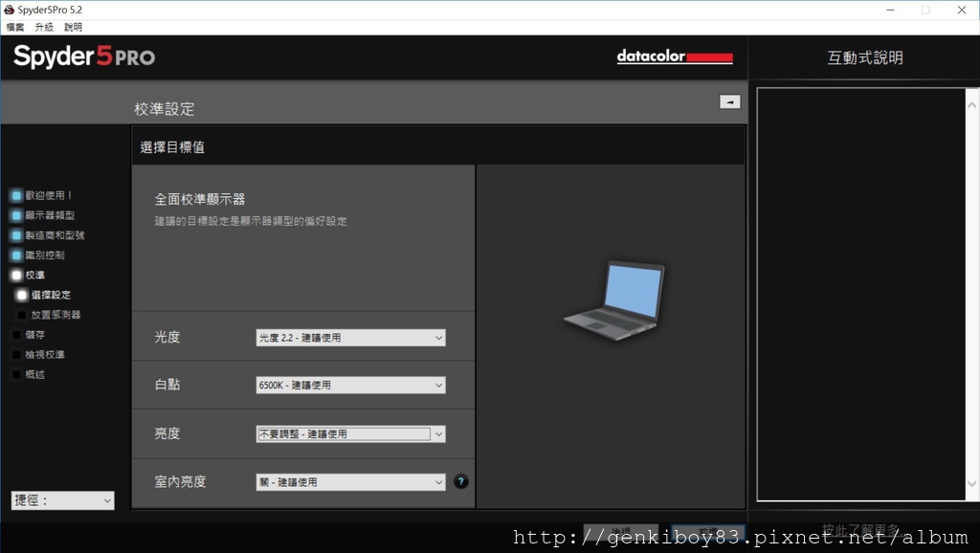Minimize the Spyder5Pro window

click(891, 10)
